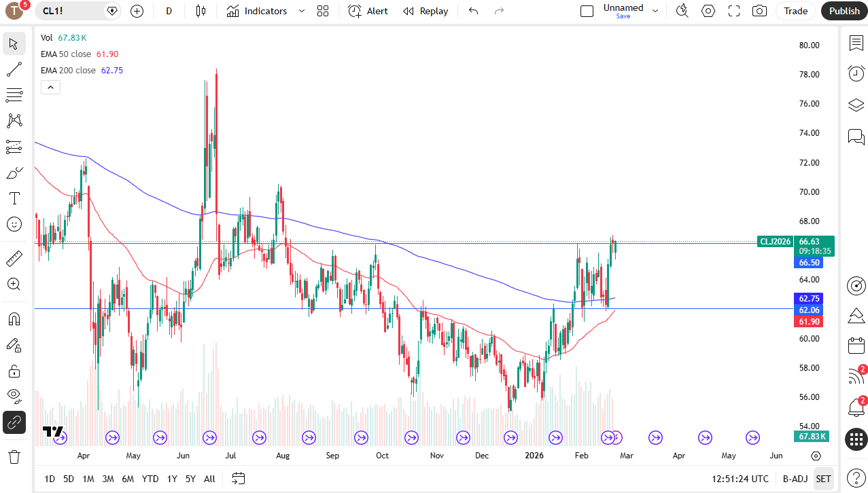Collapse the indicator legend chevron
868x493 pixels.
pyautogui.click(x=50, y=87)
